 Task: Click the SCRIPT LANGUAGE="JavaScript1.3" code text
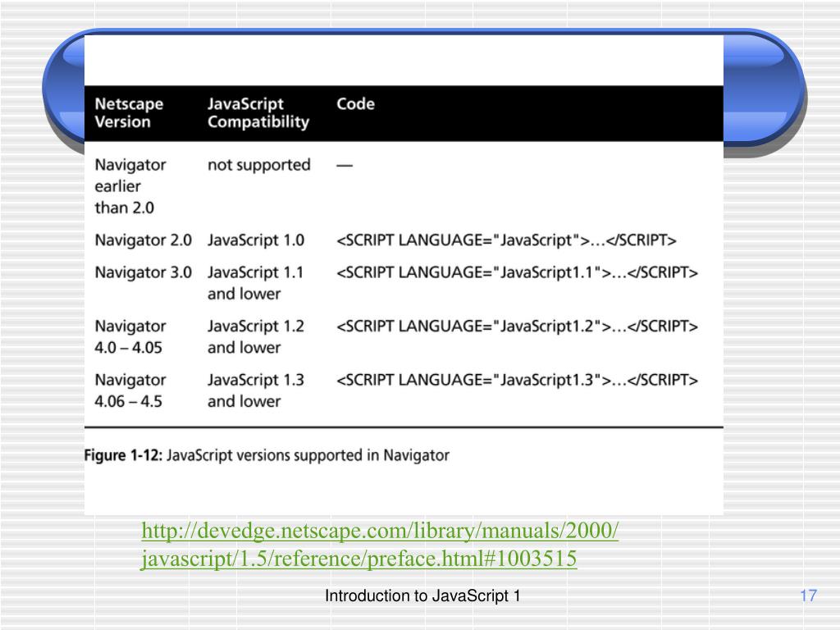tap(517, 379)
